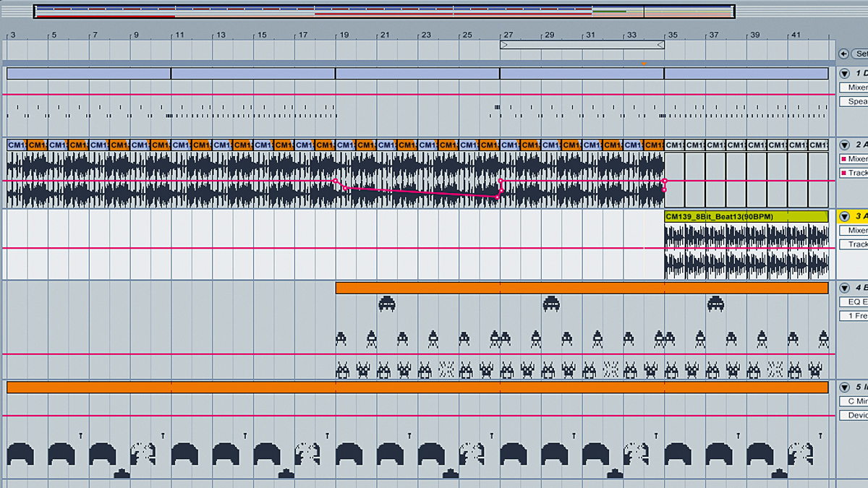
Task: Click the Set locator button
Action: 860,54
